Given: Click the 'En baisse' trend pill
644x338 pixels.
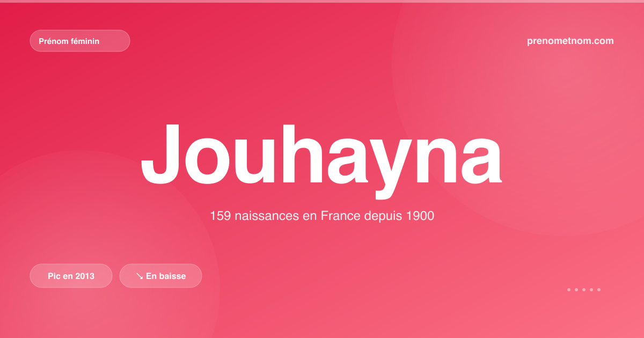Looking at the screenshot, I should (x=160, y=276).
